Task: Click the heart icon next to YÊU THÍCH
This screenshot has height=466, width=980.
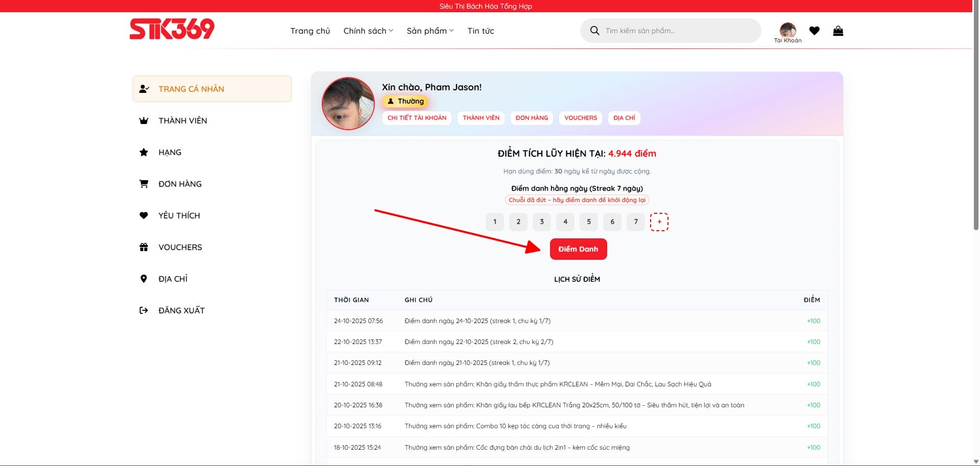Action: click(144, 215)
